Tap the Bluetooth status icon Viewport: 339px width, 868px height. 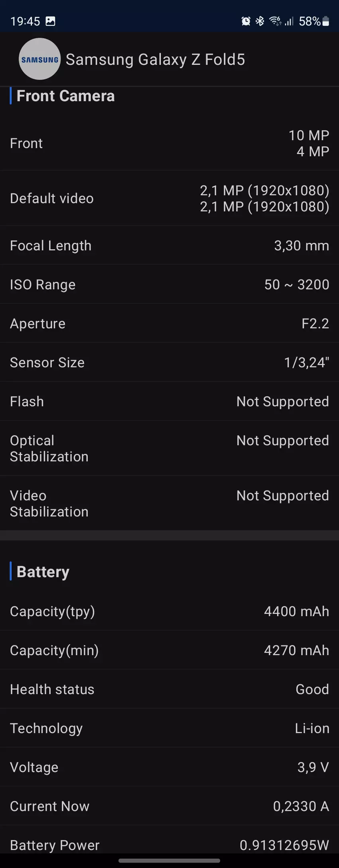point(260,21)
